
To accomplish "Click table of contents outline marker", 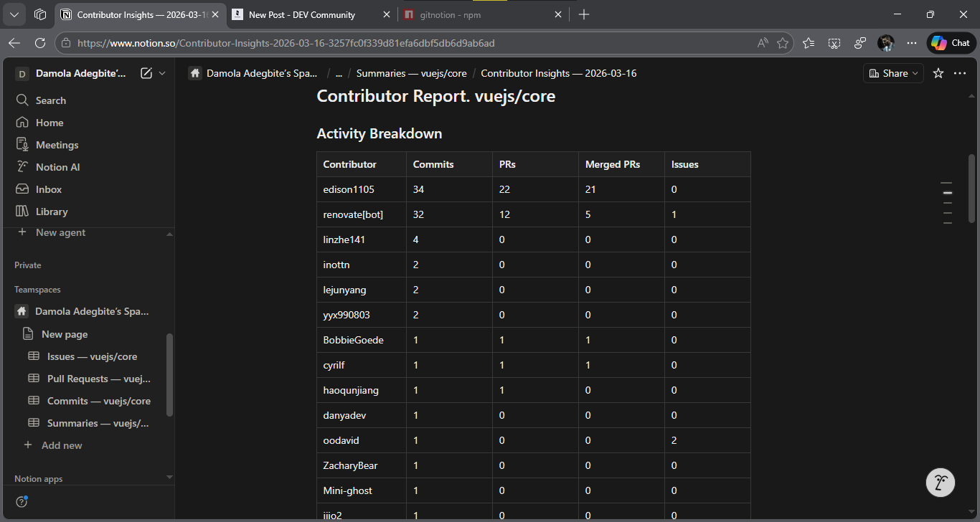I will [x=947, y=193].
